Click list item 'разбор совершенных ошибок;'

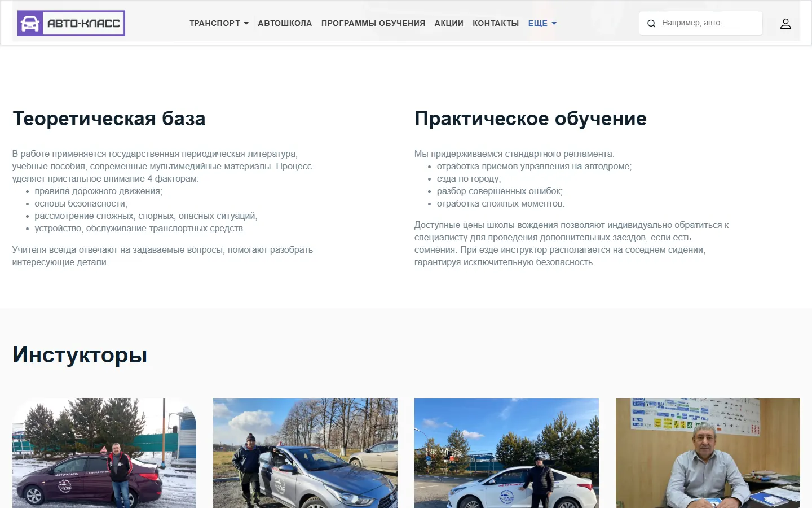(500, 191)
